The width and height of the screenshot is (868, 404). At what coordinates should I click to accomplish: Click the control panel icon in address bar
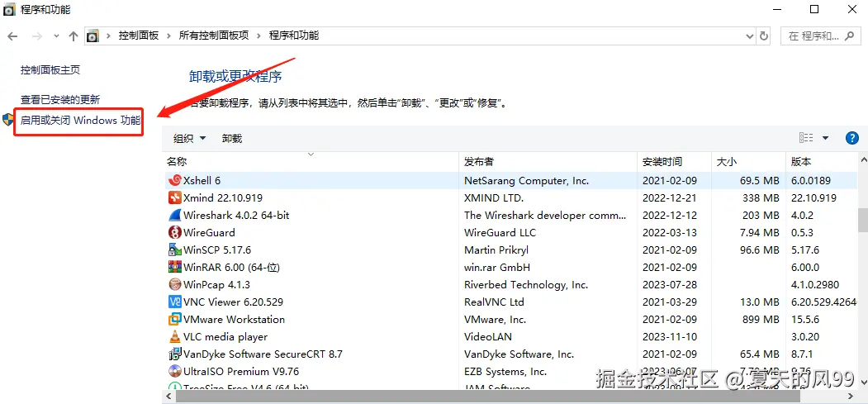point(93,36)
